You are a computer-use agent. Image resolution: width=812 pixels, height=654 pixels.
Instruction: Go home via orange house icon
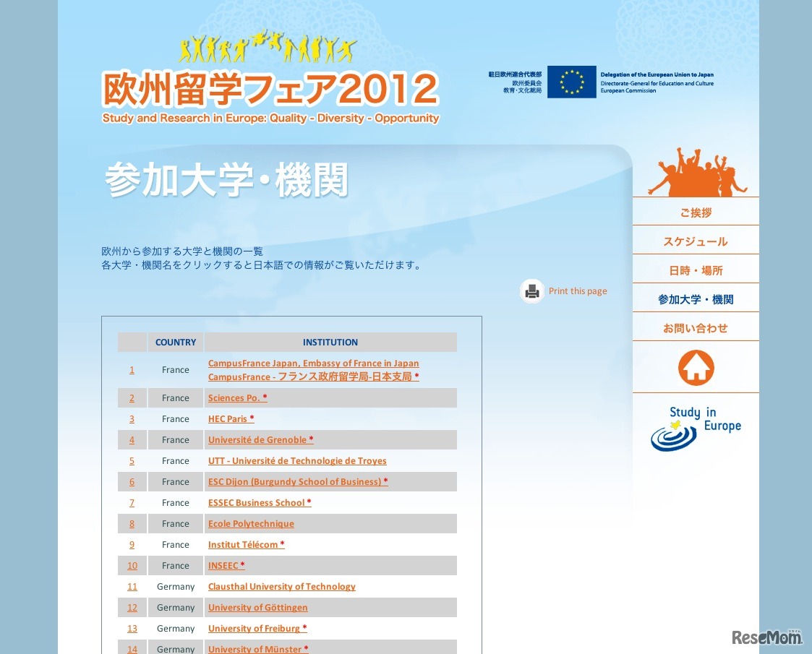pos(696,368)
